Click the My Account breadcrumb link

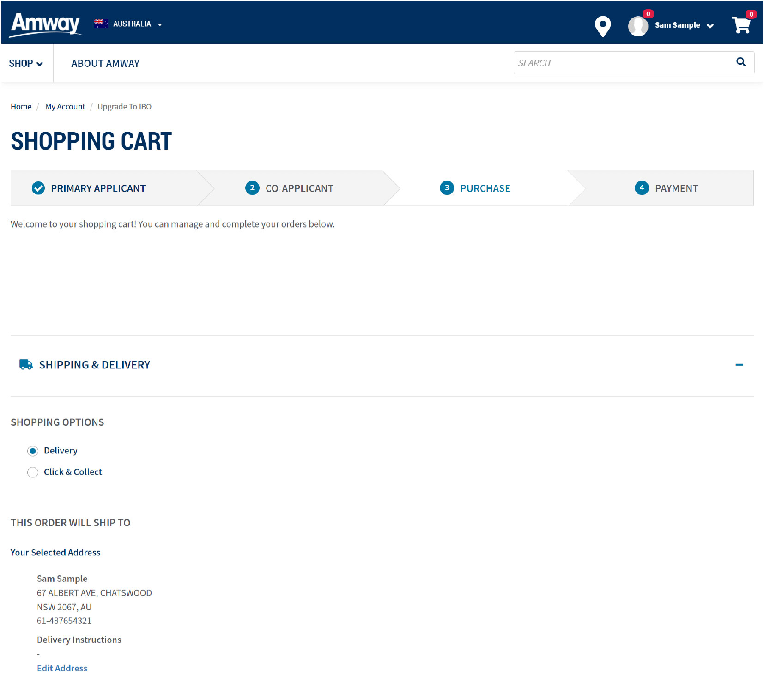pyautogui.click(x=65, y=107)
